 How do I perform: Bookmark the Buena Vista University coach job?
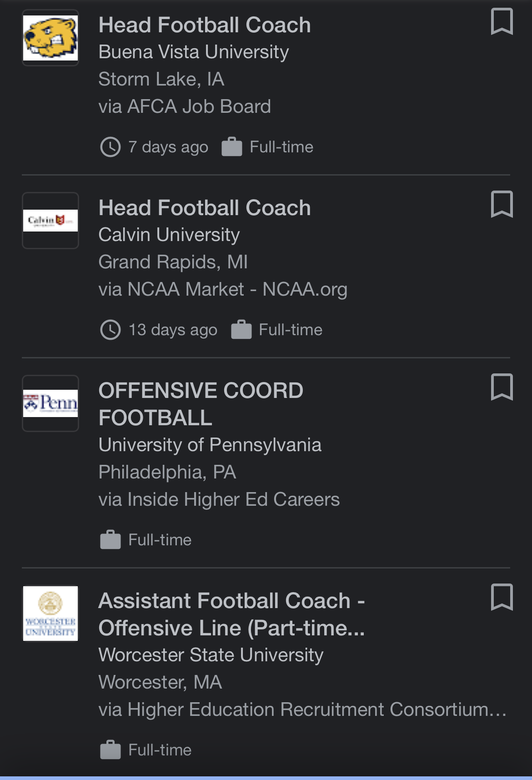pos(502,22)
